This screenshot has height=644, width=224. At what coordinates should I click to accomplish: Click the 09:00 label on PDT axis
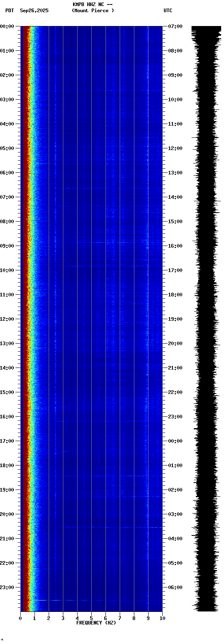(7, 246)
